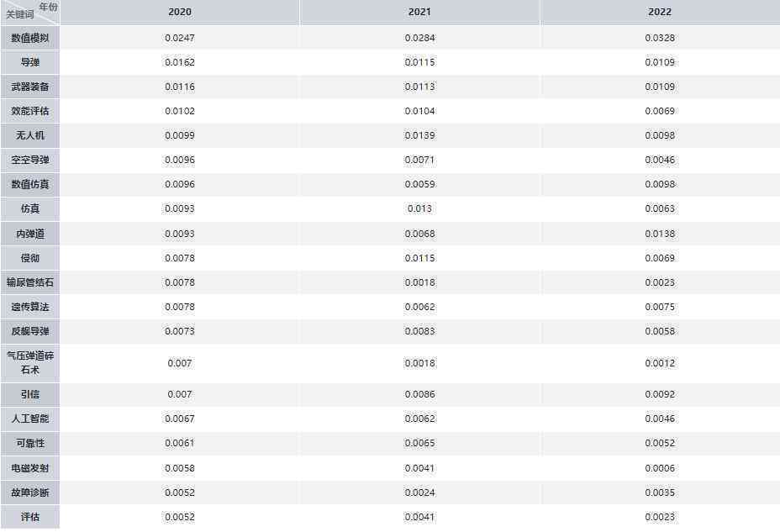Click the 故障诊断 row label
This screenshot has height=532, width=780.
30,492
